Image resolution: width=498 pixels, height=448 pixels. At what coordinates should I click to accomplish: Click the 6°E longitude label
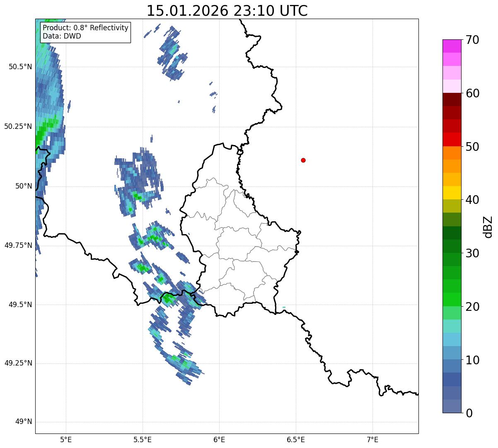pyautogui.click(x=219, y=439)
